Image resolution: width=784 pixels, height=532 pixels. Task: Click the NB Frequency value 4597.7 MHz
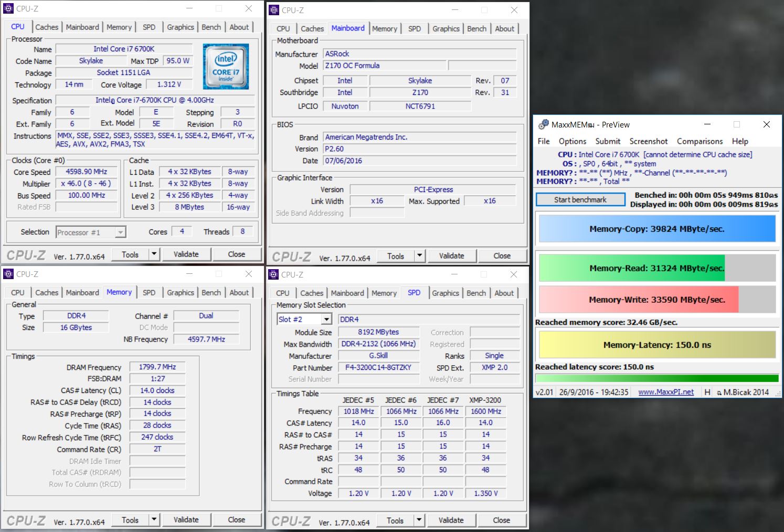pos(206,339)
